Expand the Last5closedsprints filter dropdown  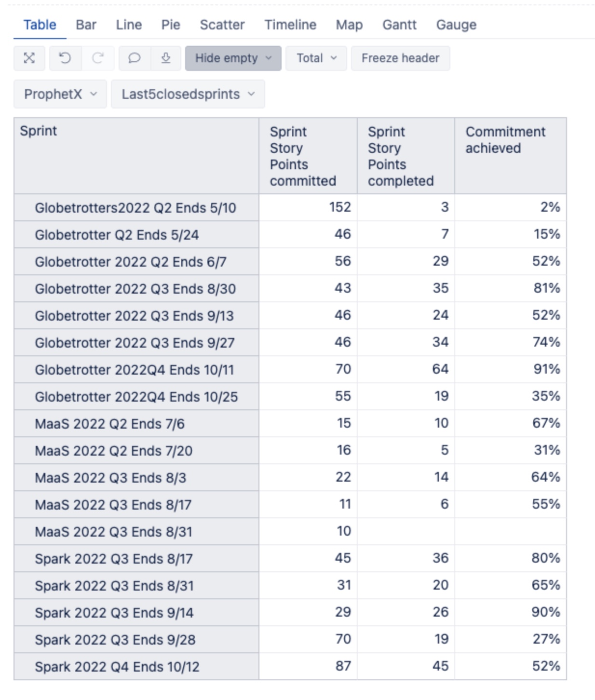point(187,94)
